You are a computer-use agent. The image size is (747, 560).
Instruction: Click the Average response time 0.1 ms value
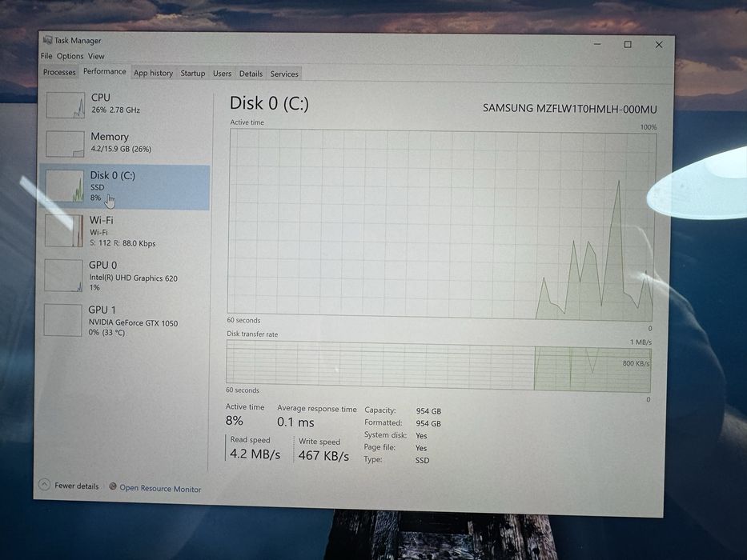point(295,422)
